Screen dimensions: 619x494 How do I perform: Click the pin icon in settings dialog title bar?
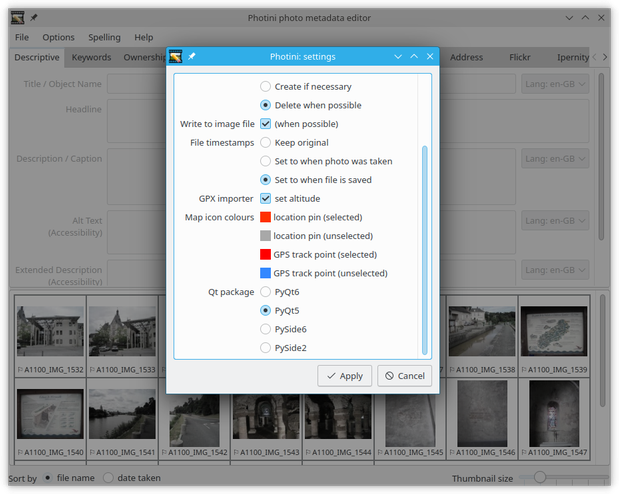(191, 56)
